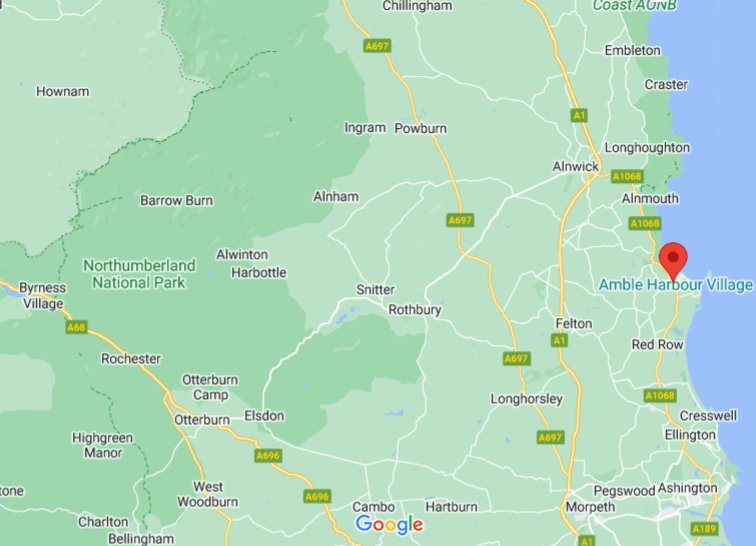The image size is (756, 546).
Task: Click the Hownam place label
Action: point(63,92)
